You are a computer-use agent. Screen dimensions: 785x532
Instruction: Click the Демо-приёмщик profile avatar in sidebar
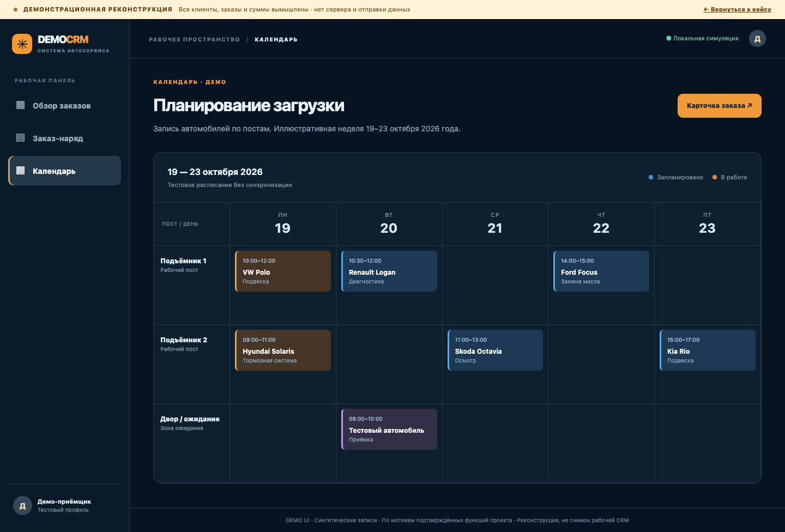point(22,506)
